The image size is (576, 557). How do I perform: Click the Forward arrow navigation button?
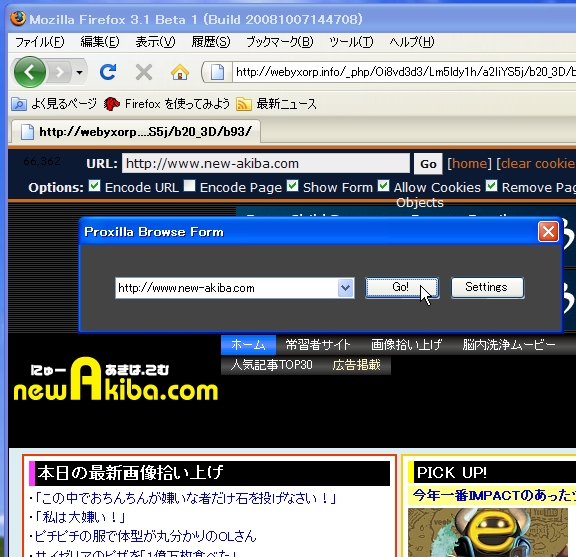click(59, 72)
